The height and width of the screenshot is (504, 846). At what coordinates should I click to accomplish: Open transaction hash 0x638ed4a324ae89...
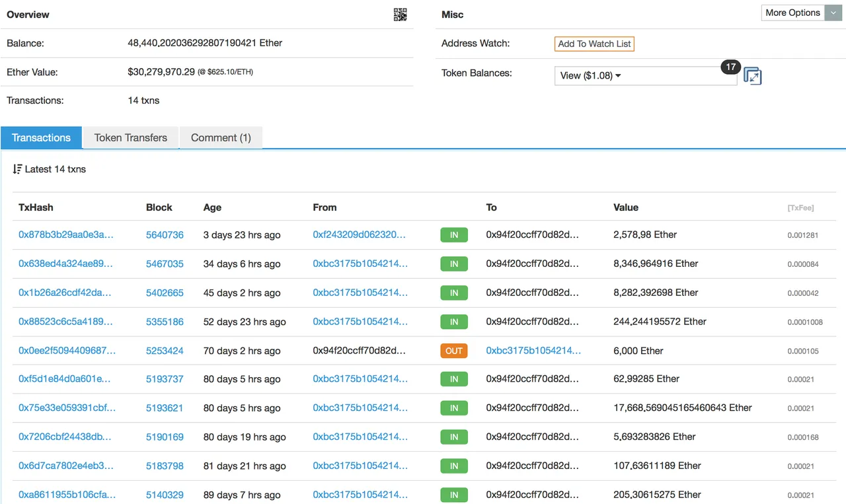pyautogui.click(x=66, y=264)
